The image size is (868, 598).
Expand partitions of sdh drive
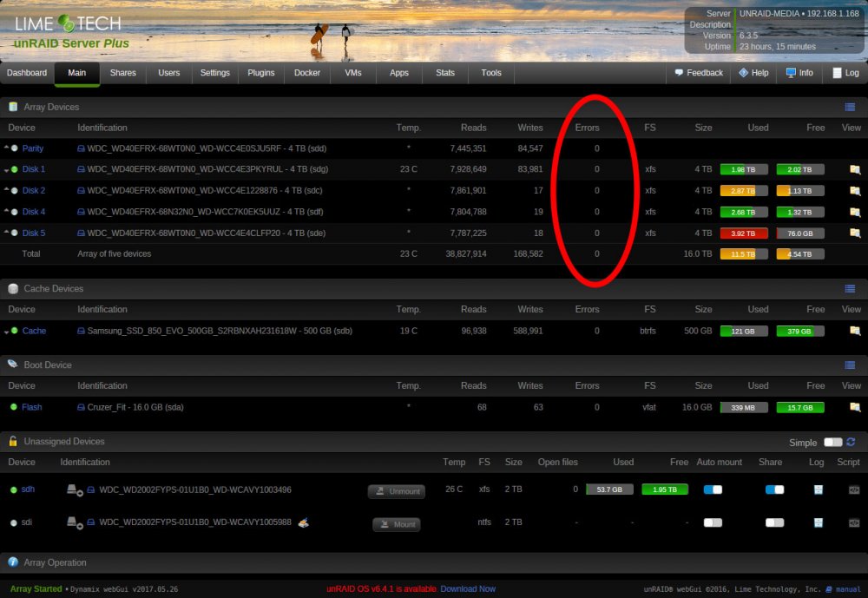coord(75,490)
